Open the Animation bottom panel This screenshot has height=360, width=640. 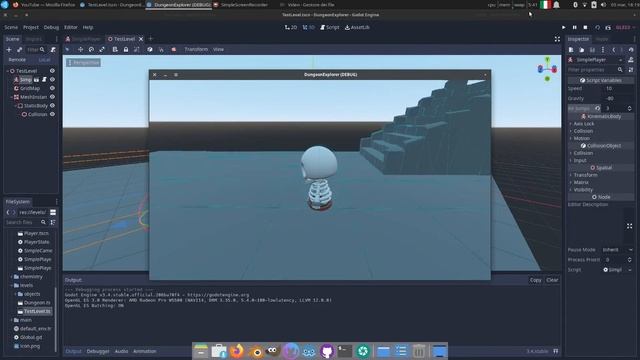coord(144,351)
